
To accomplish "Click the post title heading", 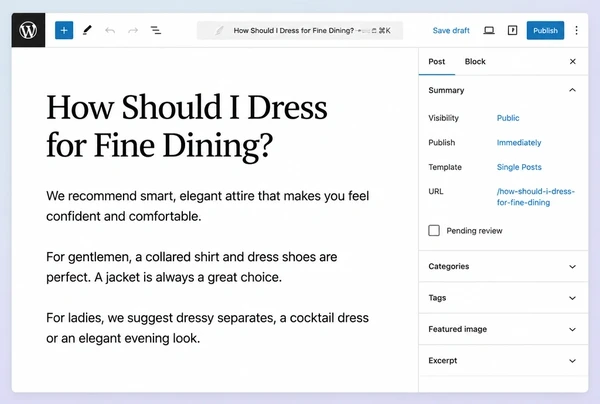I will tap(187, 126).
